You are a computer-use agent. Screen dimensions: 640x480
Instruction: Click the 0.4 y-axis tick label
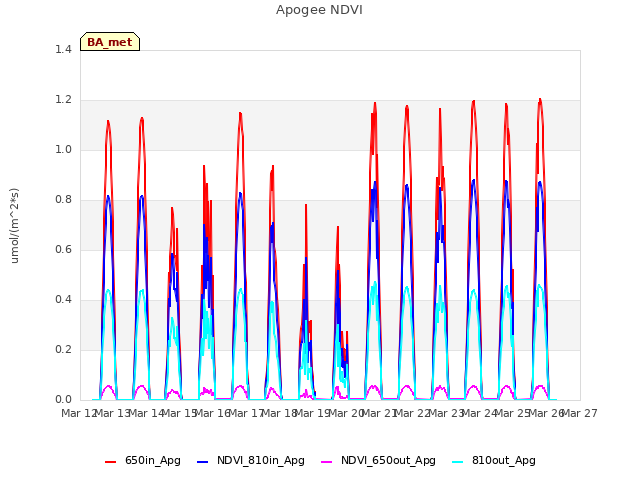[x=63, y=300]
